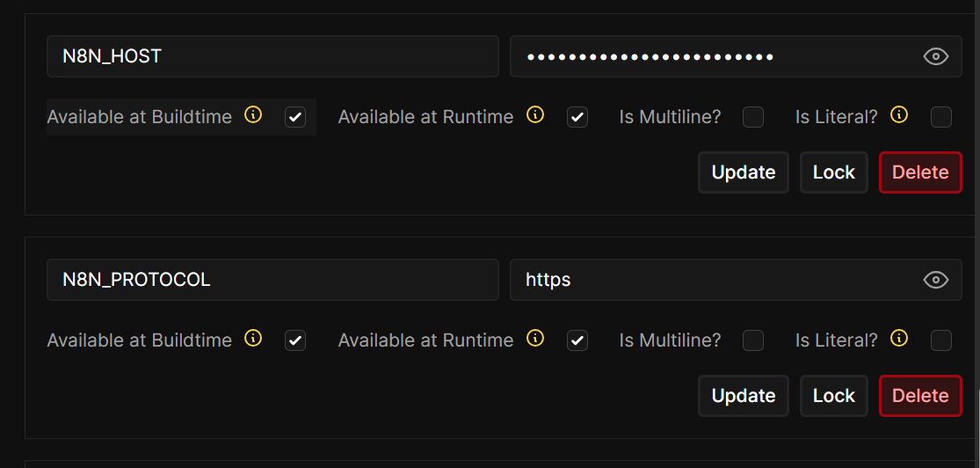Click info icon beside N8N_PROTOCOL Available at Buildtime
The width and height of the screenshot is (980, 468).
click(253, 339)
